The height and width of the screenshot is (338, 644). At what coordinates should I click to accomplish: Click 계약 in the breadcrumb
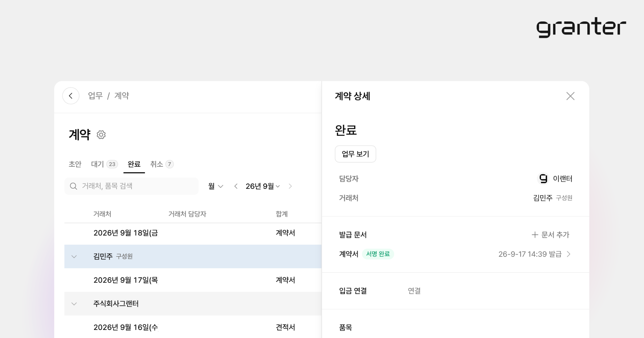click(x=121, y=96)
